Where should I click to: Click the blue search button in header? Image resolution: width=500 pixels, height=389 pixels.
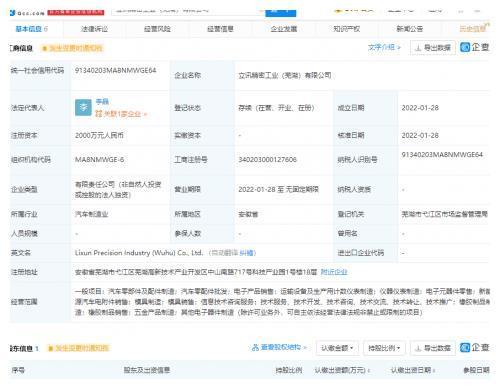click(x=280, y=12)
